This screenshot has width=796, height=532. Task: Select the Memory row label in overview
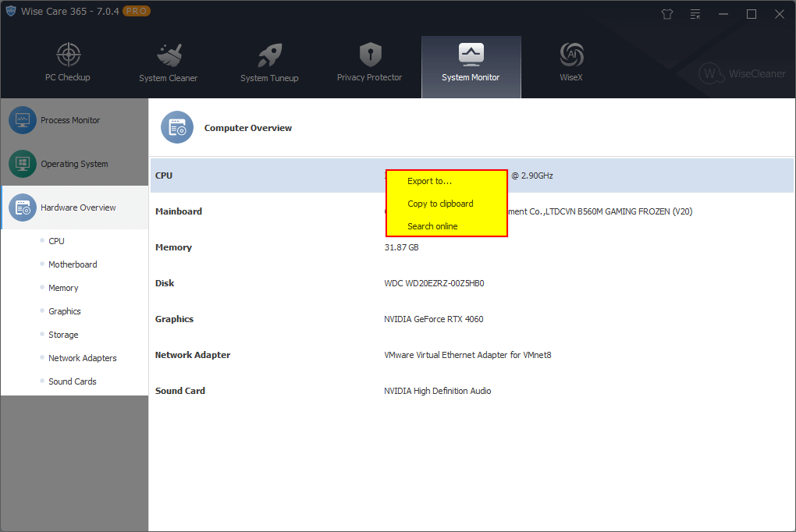pyautogui.click(x=173, y=247)
